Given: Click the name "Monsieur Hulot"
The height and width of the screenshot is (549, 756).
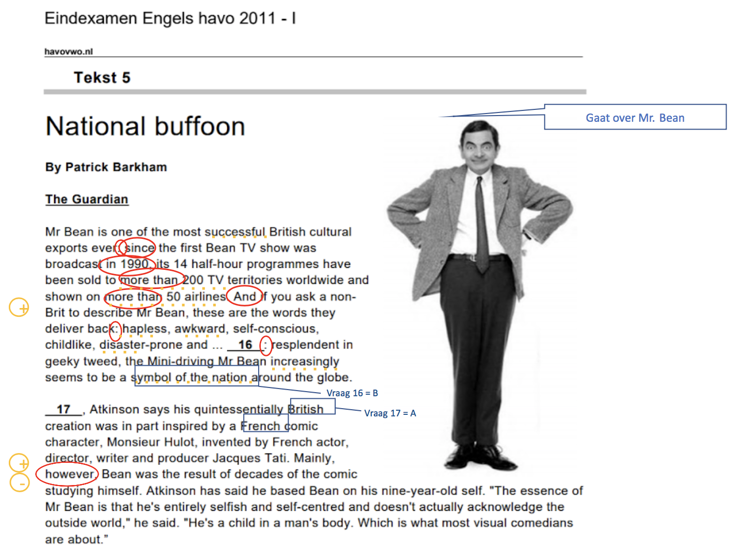Looking at the screenshot, I should click(x=151, y=442).
